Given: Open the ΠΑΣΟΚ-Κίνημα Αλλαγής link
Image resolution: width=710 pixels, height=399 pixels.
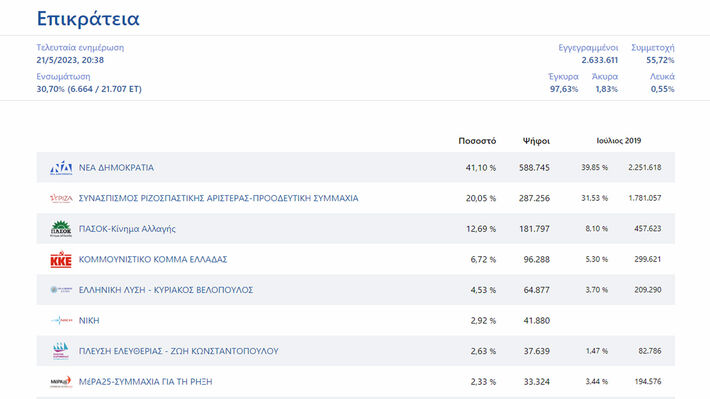Looking at the screenshot, I should 127,229.
